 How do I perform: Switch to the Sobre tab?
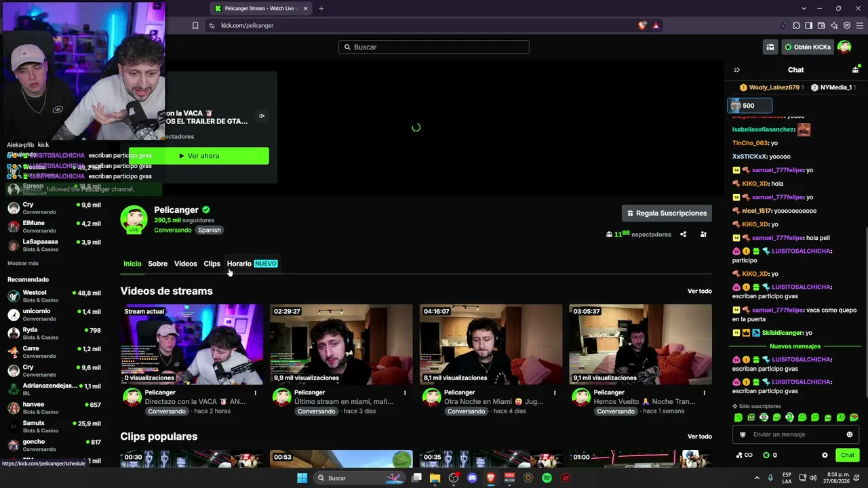157,264
